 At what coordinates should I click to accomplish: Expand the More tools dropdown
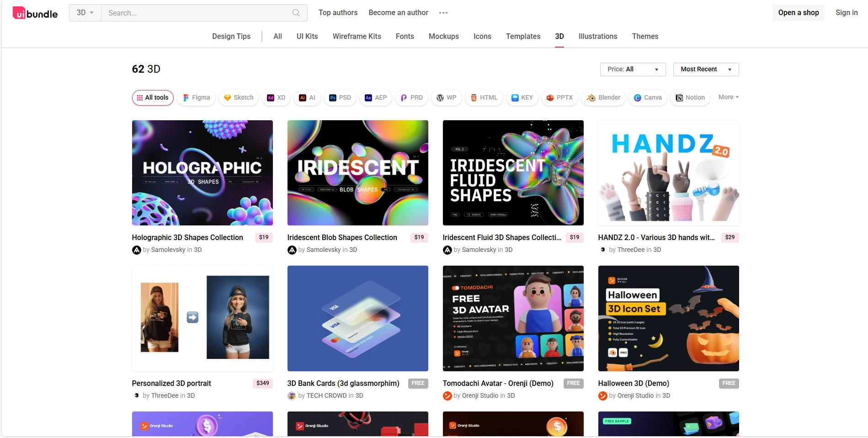pos(728,97)
